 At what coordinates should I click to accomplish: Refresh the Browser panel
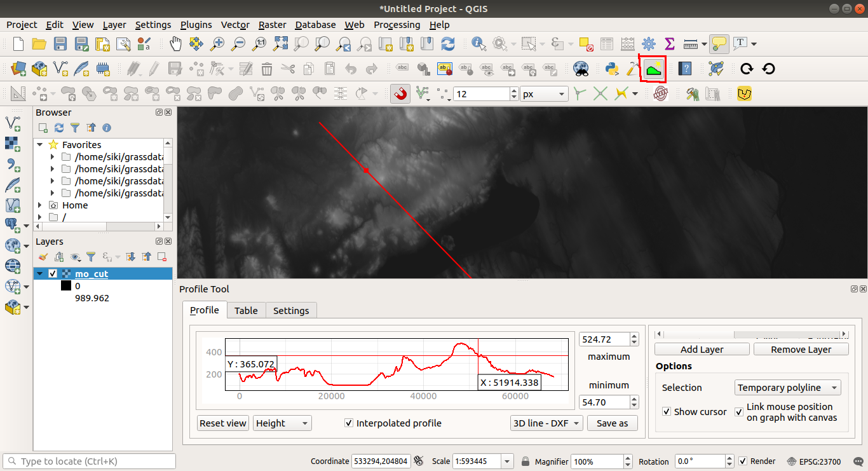59,128
